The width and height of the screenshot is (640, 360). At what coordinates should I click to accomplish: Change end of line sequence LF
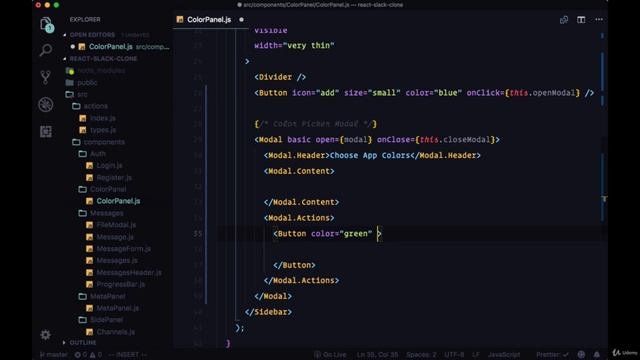(476, 355)
